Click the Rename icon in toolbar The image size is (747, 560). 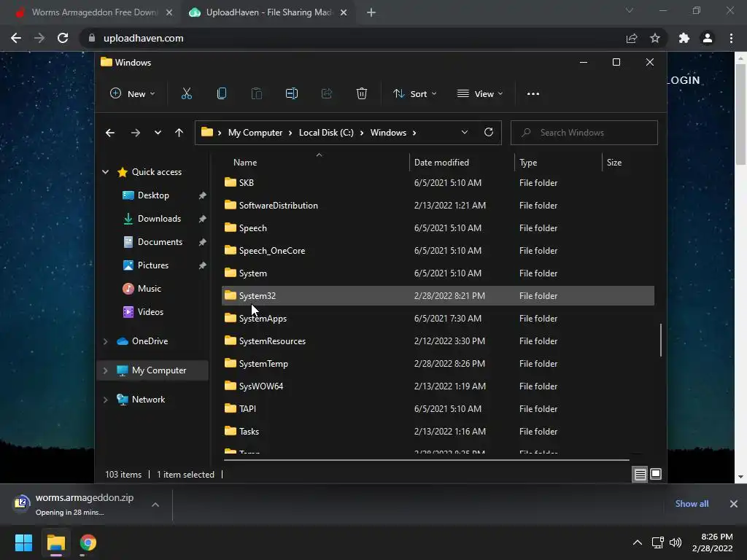(x=292, y=94)
